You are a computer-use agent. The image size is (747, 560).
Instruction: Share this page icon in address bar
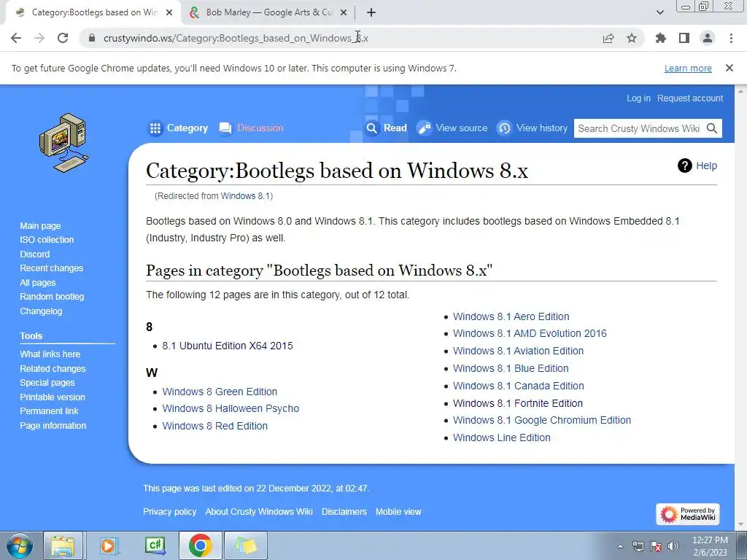point(608,38)
